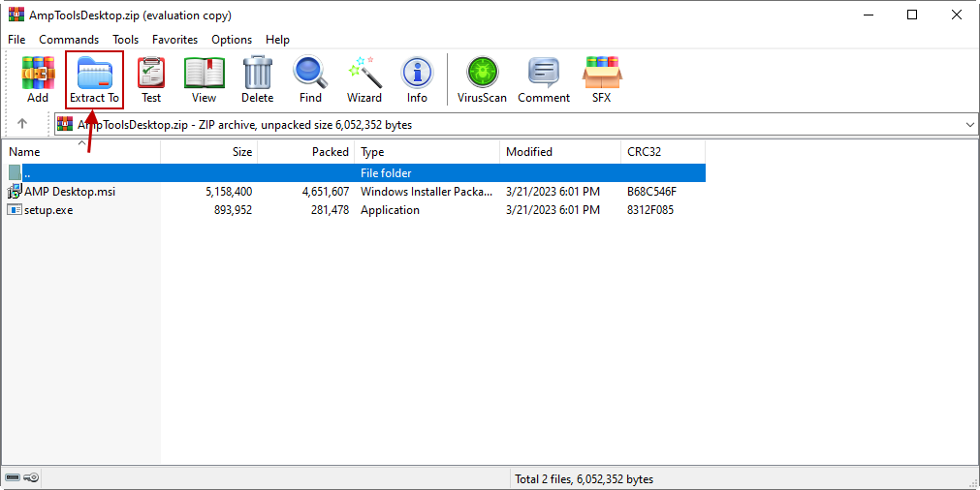Screen dimensions: 980x490
Task: Click the Application type cell
Action: point(390,210)
